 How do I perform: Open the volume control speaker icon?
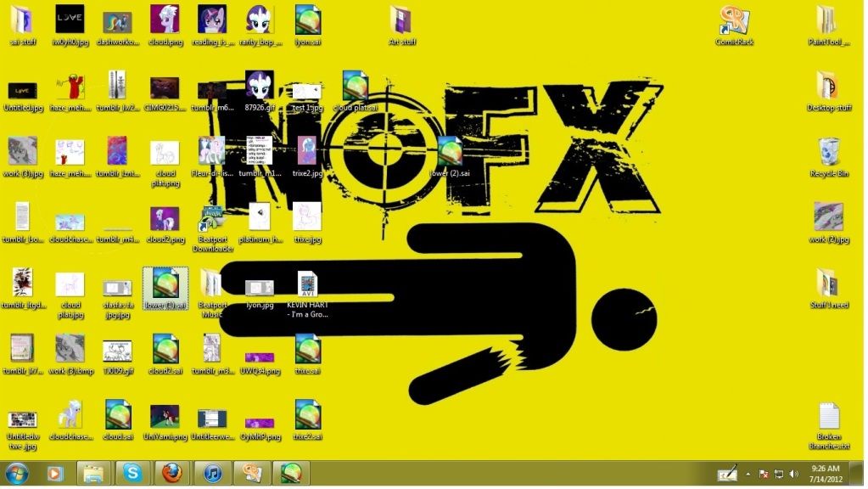tap(794, 474)
